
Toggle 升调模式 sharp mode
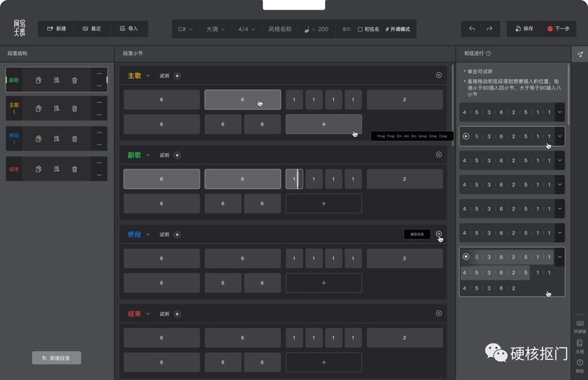pos(397,29)
